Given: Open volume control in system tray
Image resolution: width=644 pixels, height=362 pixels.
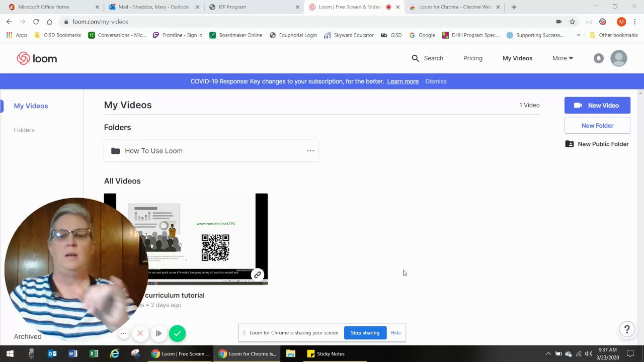Looking at the screenshot, I should pos(588,354).
